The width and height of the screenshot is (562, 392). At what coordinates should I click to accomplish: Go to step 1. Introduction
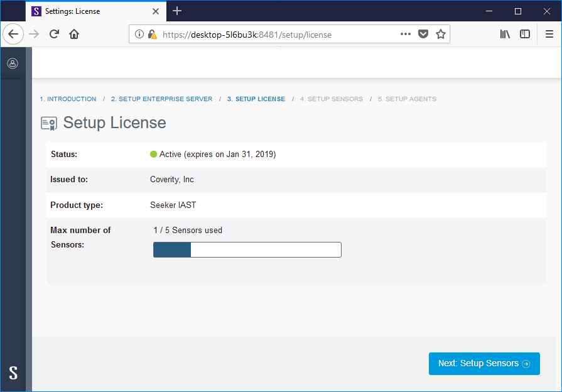[x=68, y=99]
